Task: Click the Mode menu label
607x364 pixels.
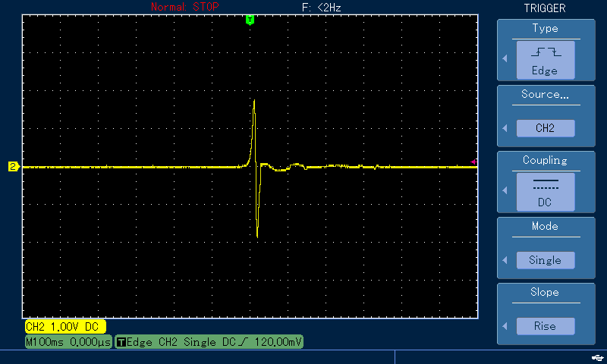Action: [545, 226]
